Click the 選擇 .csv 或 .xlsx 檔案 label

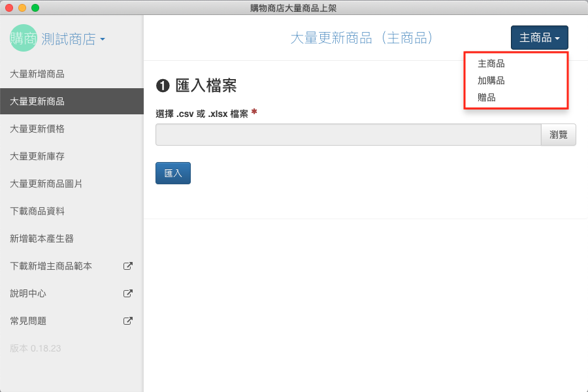202,114
